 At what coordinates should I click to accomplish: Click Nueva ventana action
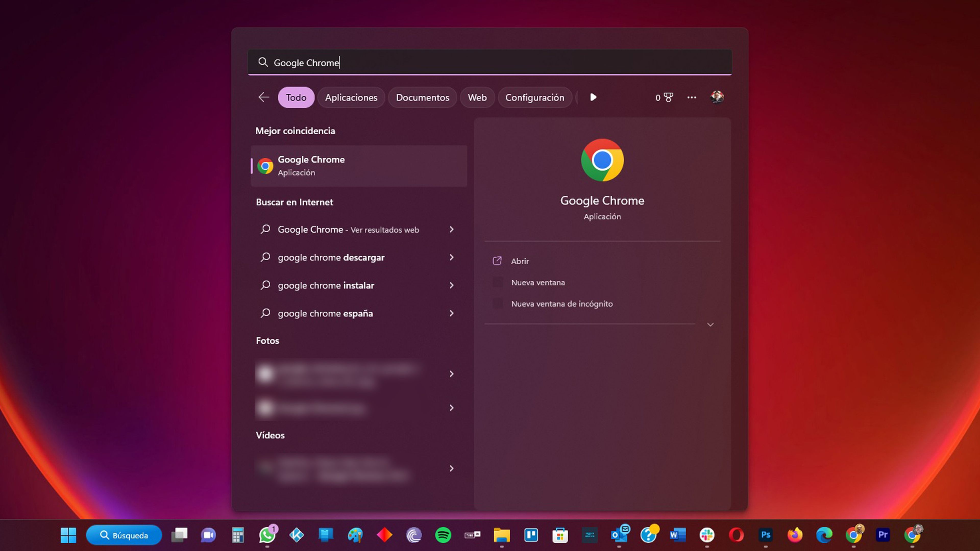pos(537,283)
